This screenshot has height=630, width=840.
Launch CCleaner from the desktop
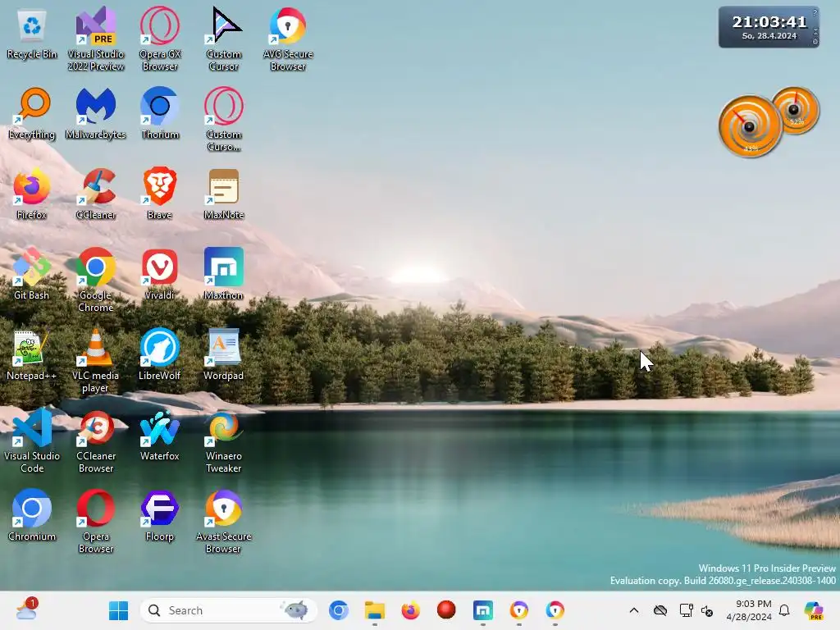tap(96, 194)
